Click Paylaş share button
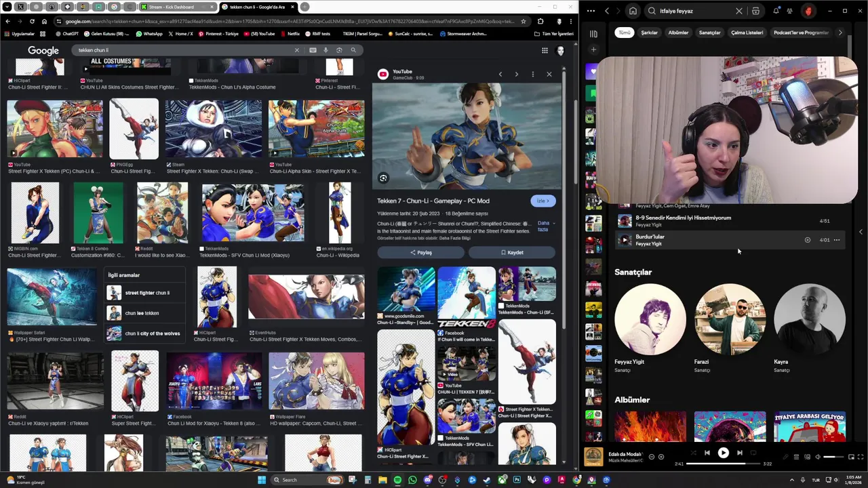Viewport: 868px width, 488px height. 420,252
